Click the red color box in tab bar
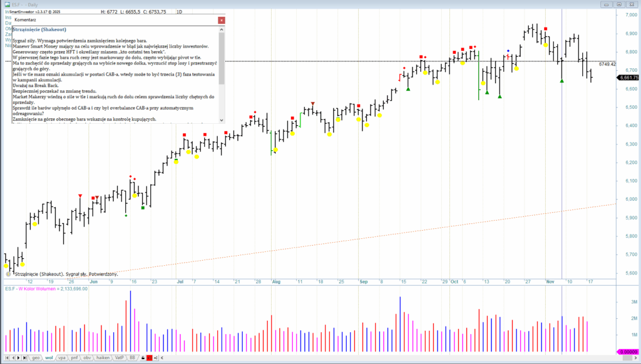 (x=149, y=358)
